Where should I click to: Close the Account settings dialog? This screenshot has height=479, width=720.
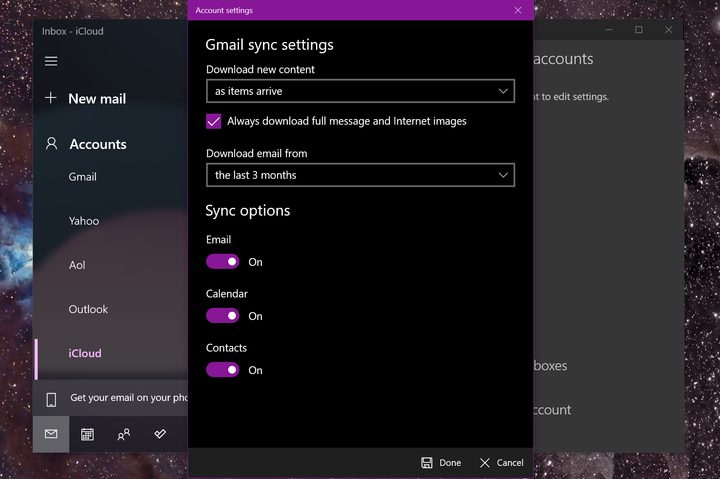click(518, 10)
